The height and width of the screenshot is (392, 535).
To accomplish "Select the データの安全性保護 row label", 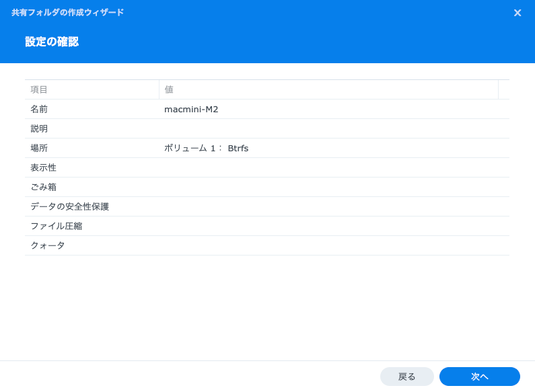I will (69, 206).
